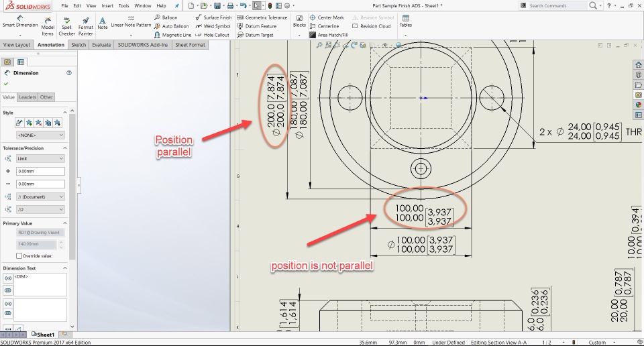Screen dimensions: 644x346
Task: Click the Print icon
Action: click(230, 6)
